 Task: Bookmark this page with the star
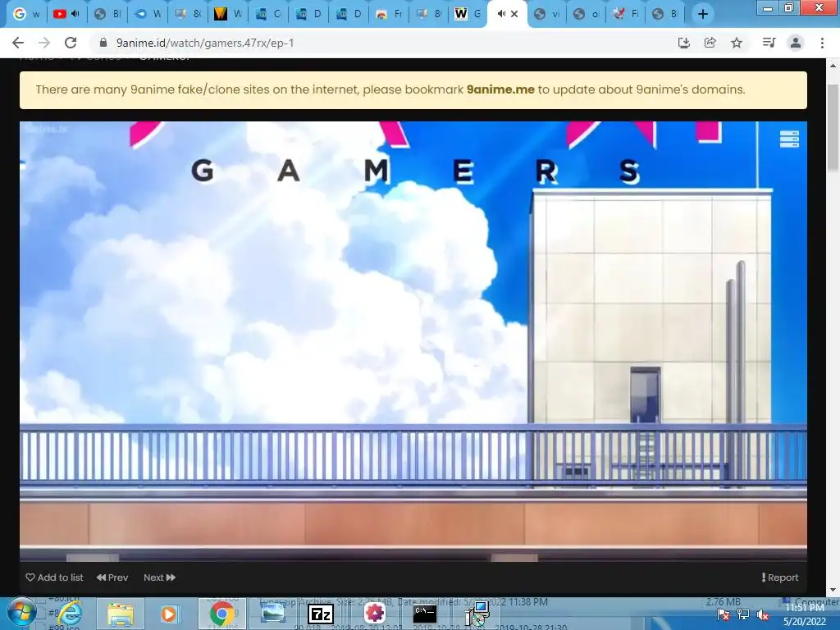click(737, 43)
